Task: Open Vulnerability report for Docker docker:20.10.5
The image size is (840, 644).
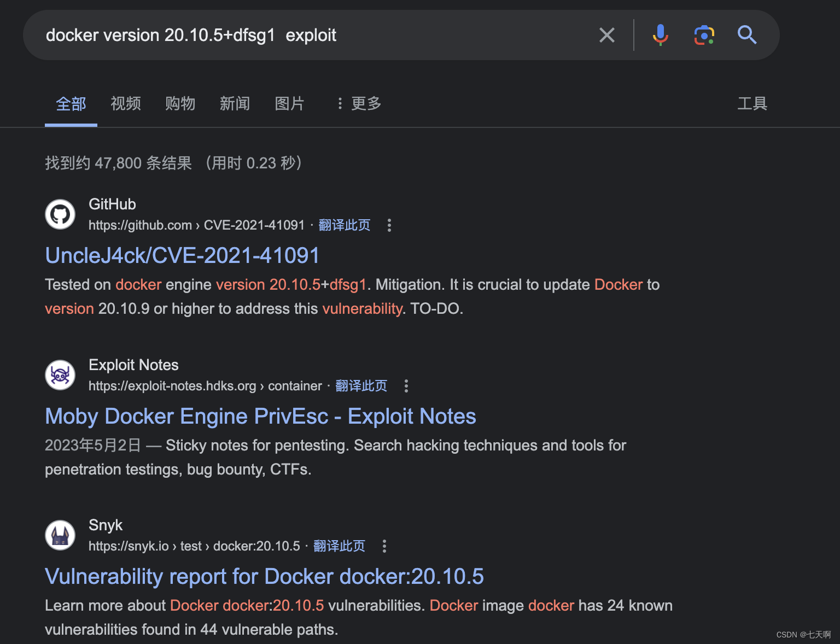Action: pyautogui.click(x=264, y=576)
